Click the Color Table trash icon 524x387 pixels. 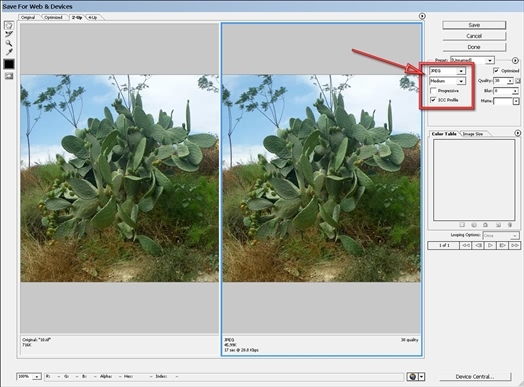click(x=510, y=225)
